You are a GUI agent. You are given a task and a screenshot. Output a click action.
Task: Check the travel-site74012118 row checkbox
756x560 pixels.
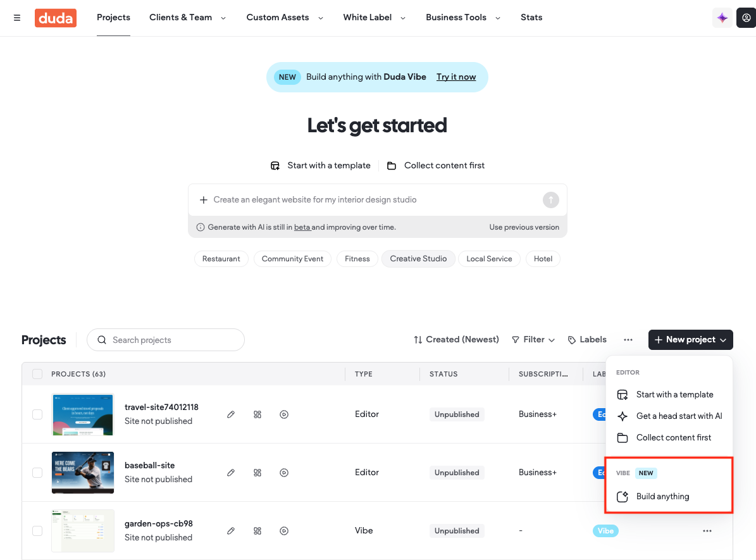37,414
